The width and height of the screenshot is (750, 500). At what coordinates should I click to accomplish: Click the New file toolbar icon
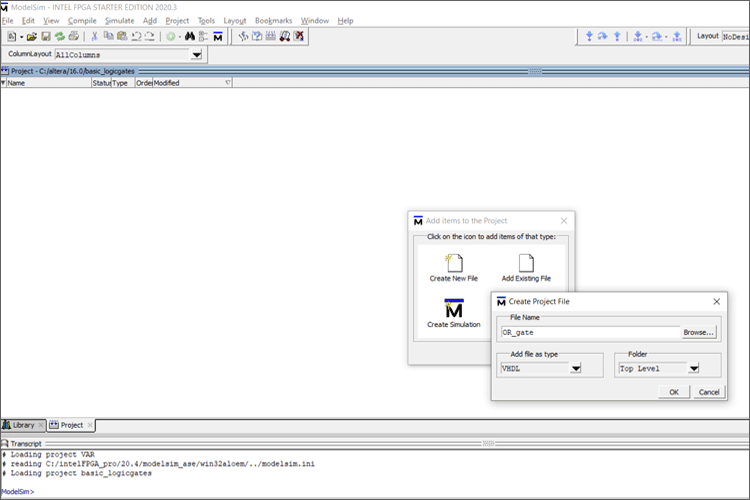pyautogui.click(x=11, y=36)
